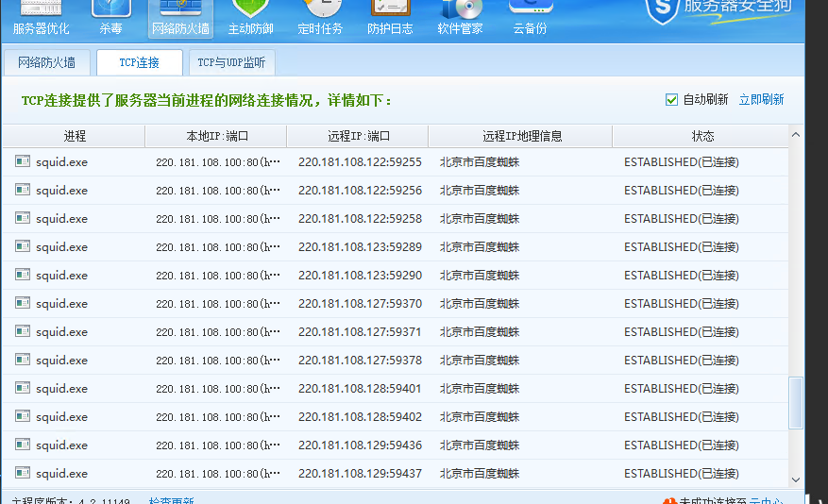Viewport: 828px width, 504px height.
Task: Open the 云备份 cloud backup section
Action: pos(531,19)
